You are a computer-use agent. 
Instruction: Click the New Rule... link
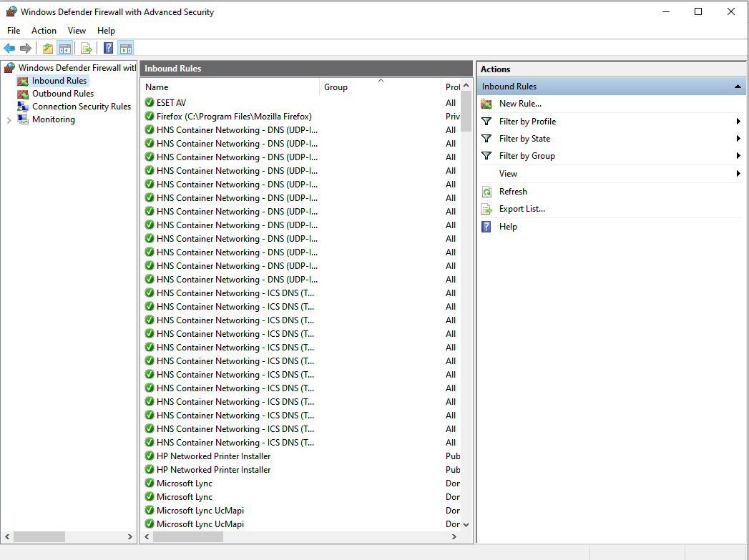519,103
